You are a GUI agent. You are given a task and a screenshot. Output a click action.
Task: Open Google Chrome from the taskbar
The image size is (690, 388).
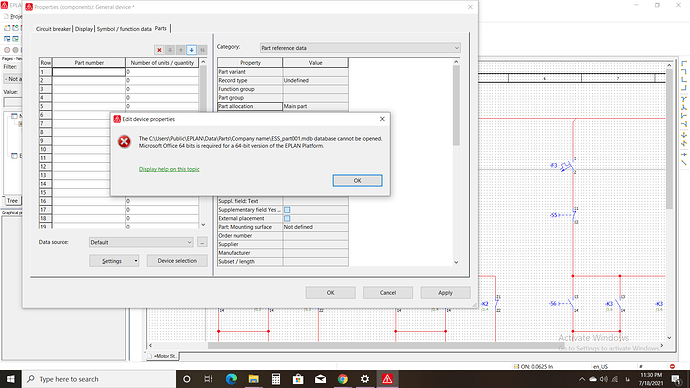pos(343,379)
